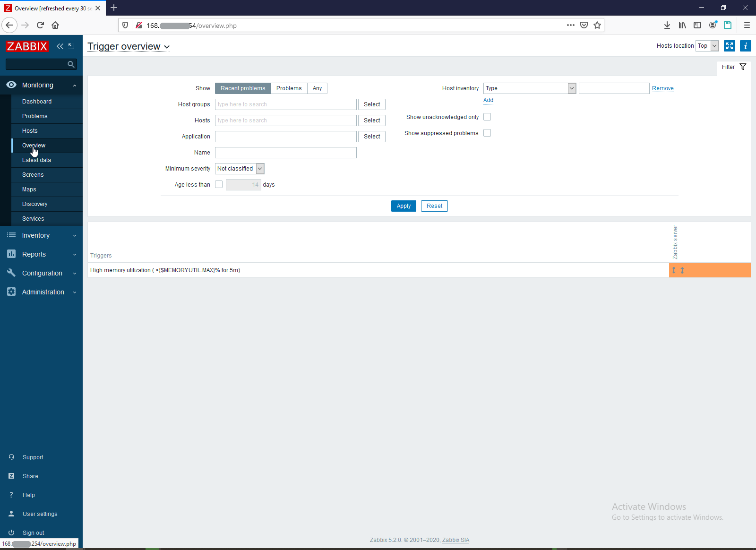Click the Zabbix SIA footer link
The width and height of the screenshot is (756, 550).
pos(455,540)
